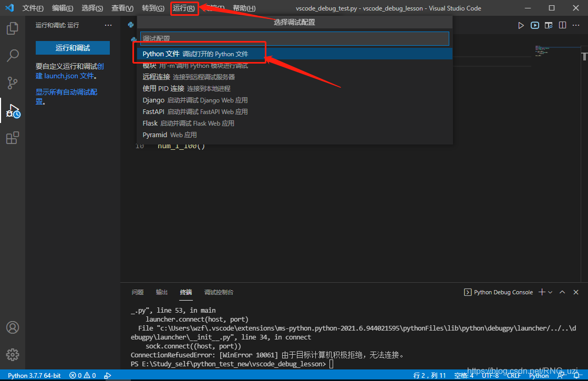588x381 pixels.
Task: Switch to the 问题 panel tab
Action: [x=138, y=292]
